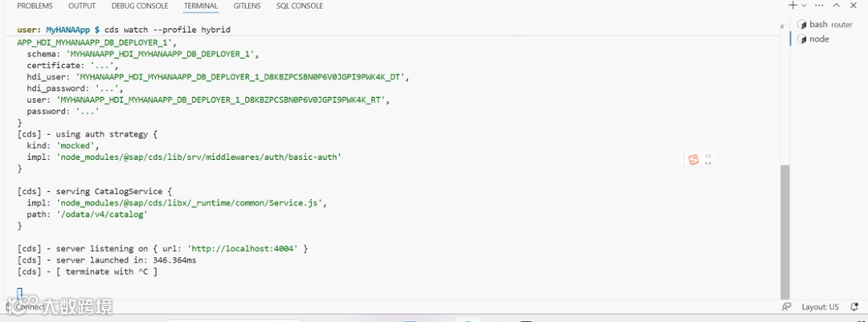The width and height of the screenshot is (868, 322).
Task: Click the schema: value line
Action: 143,55
